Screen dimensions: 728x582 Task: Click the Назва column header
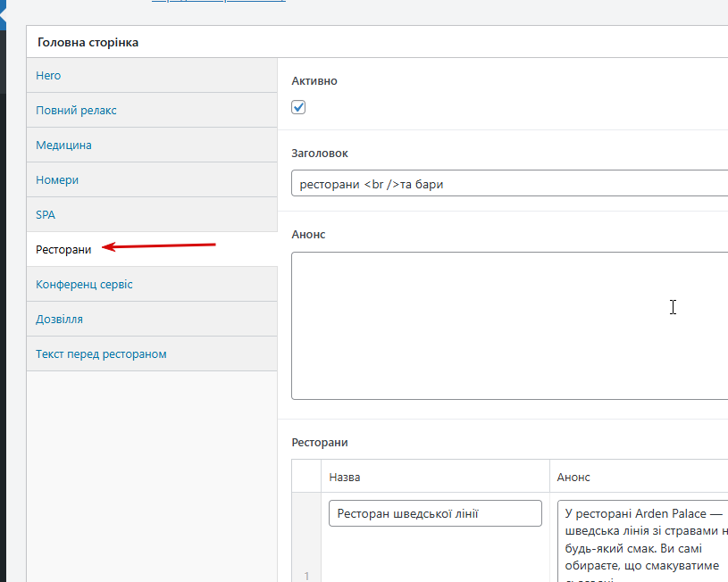(x=344, y=477)
